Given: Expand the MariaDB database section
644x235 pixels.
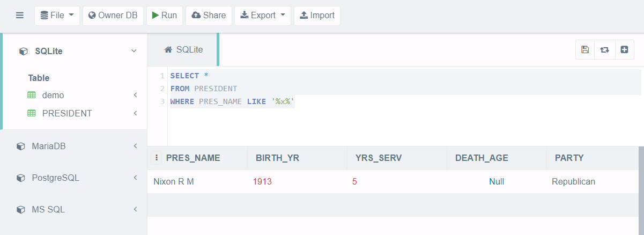Looking at the screenshot, I should click(73, 146).
